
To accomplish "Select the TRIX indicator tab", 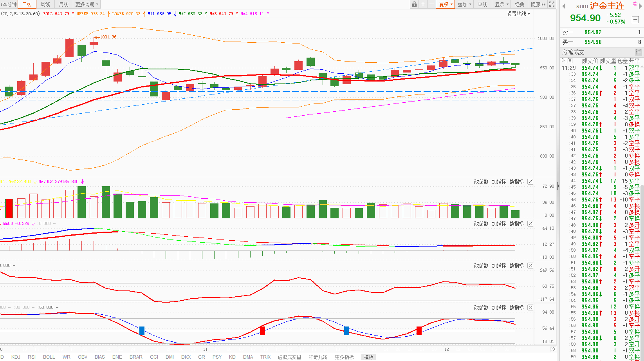I will click(265, 357).
